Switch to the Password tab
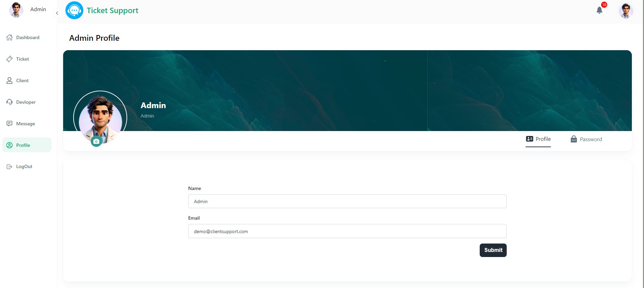Screen dimensions: 644x288 click(x=586, y=139)
